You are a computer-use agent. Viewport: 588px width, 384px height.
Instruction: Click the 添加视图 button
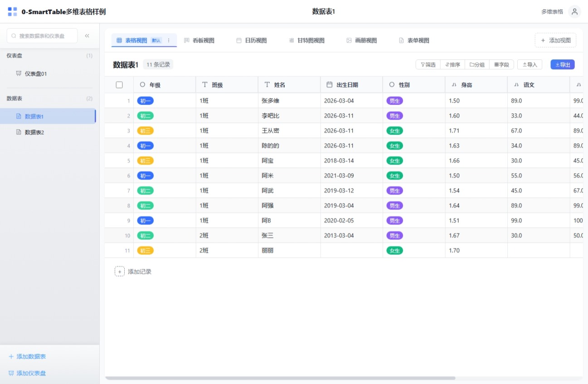[x=555, y=40]
